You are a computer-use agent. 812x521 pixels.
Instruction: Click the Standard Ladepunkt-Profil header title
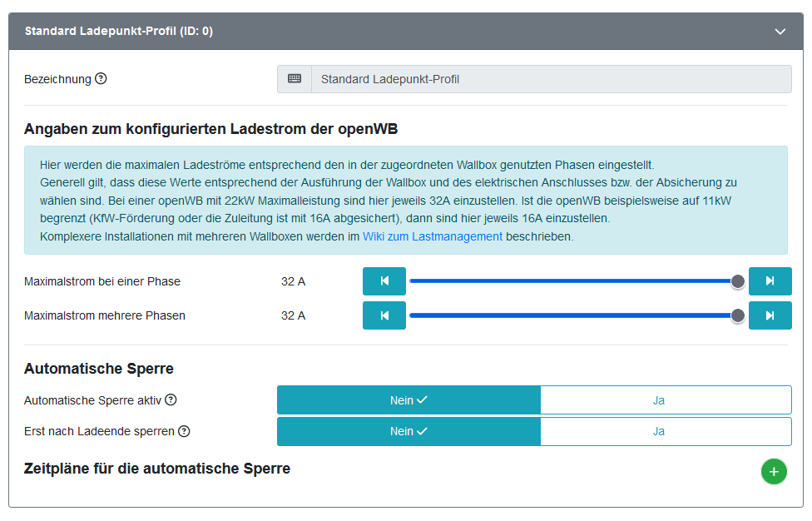tap(119, 32)
